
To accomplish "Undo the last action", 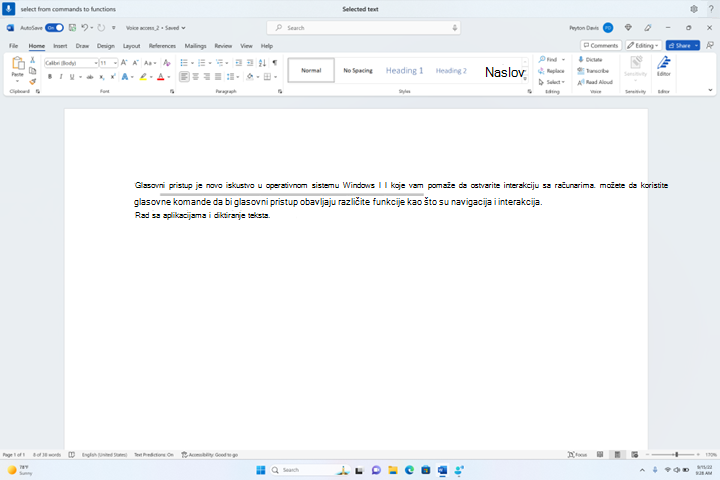I will pyautogui.click(x=84, y=28).
